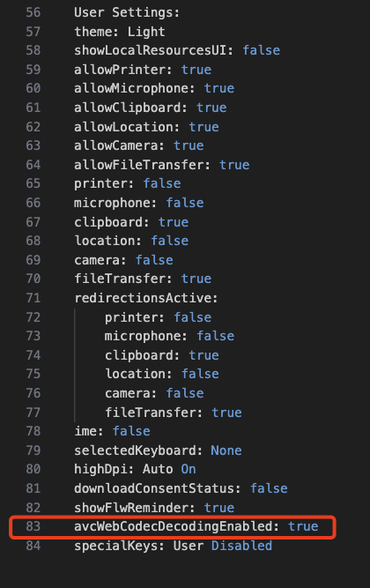Image resolution: width=370 pixels, height=588 pixels.
Task: Click the showFlwReminder true value
Action: click(219, 508)
